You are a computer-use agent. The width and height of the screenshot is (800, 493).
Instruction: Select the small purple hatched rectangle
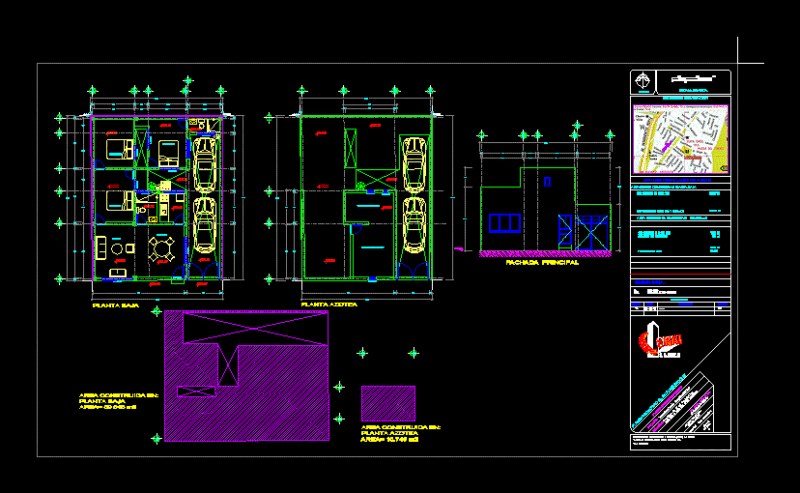(x=388, y=403)
